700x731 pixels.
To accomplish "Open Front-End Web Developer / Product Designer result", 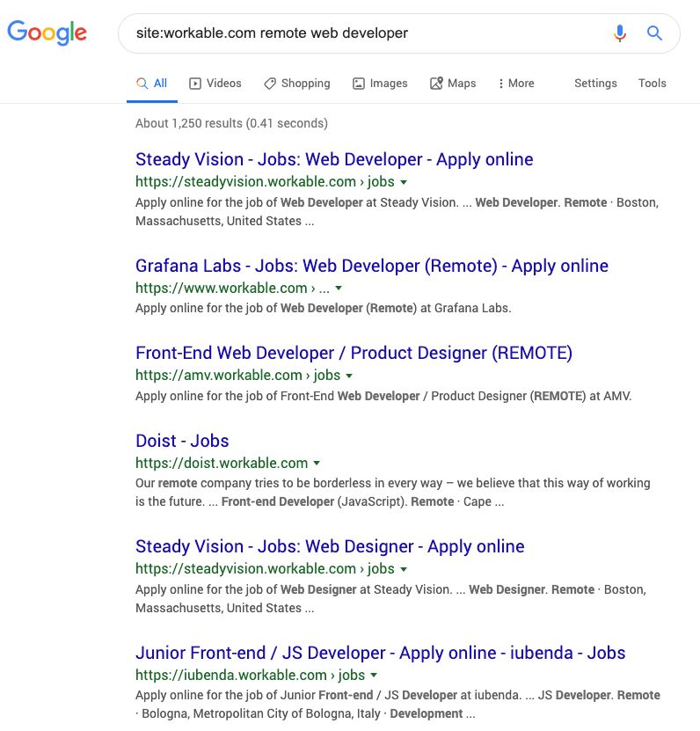I will [354, 353].
